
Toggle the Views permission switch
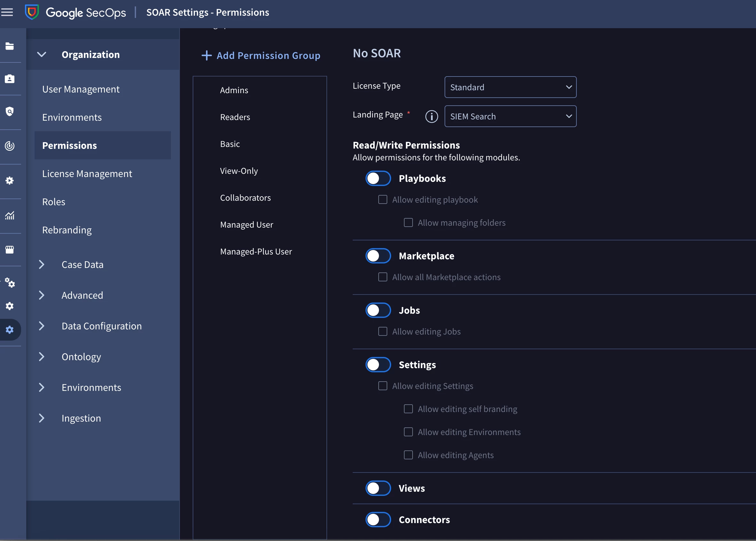378,488
